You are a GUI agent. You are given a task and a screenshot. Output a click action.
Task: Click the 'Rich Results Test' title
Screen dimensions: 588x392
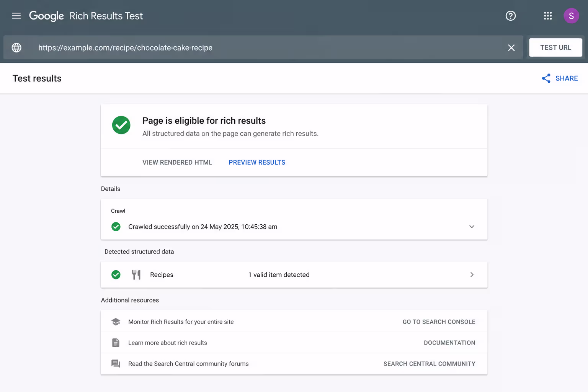point(106,16)
